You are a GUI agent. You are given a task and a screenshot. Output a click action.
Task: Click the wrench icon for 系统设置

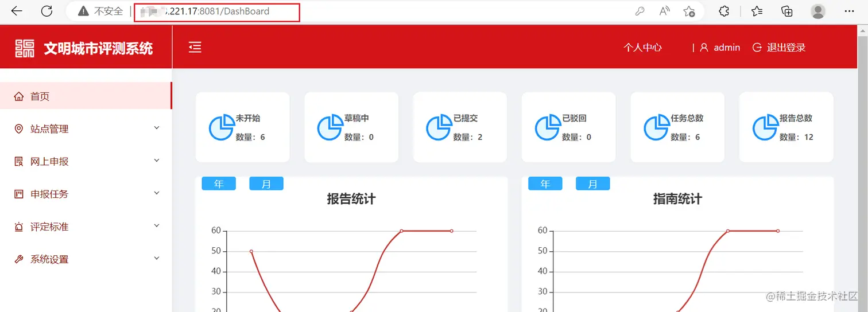(x=19, y=259)
